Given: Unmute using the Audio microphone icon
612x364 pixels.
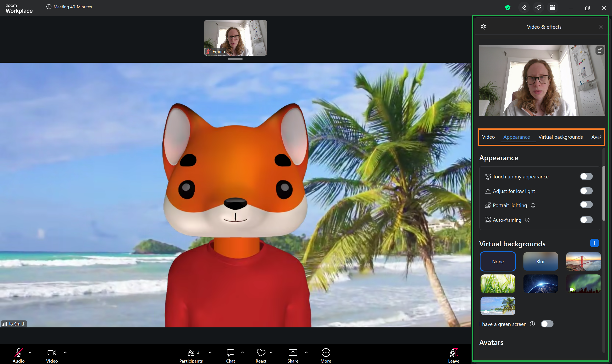Looking at the screenshot, I should coord(18,353).
